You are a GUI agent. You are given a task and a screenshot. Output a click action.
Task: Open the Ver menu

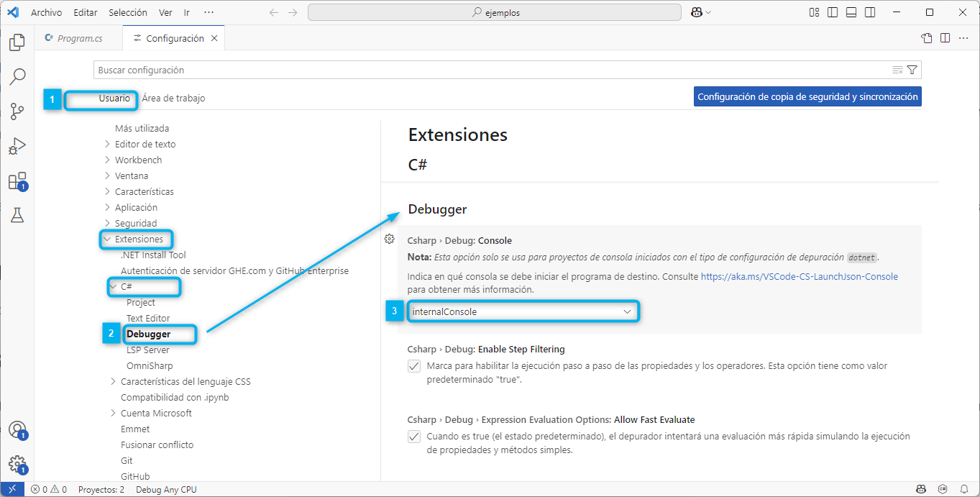(x=165, y=12)
